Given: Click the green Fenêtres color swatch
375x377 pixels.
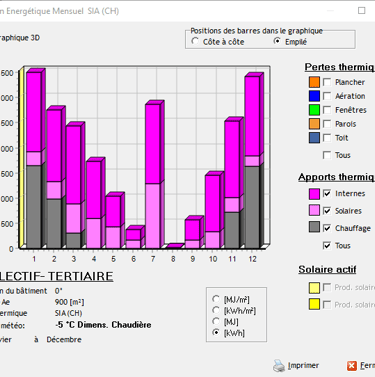Looking at the screenshot, I should (x=314, y=110).
